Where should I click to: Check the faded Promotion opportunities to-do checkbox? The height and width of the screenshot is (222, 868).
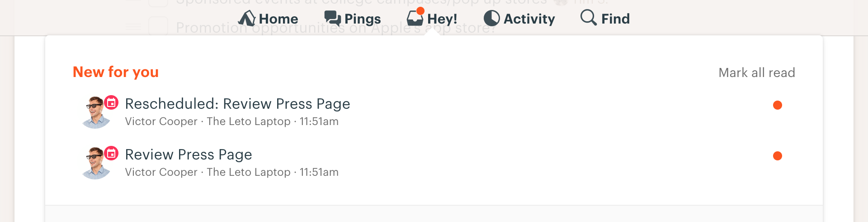[158, 26]
